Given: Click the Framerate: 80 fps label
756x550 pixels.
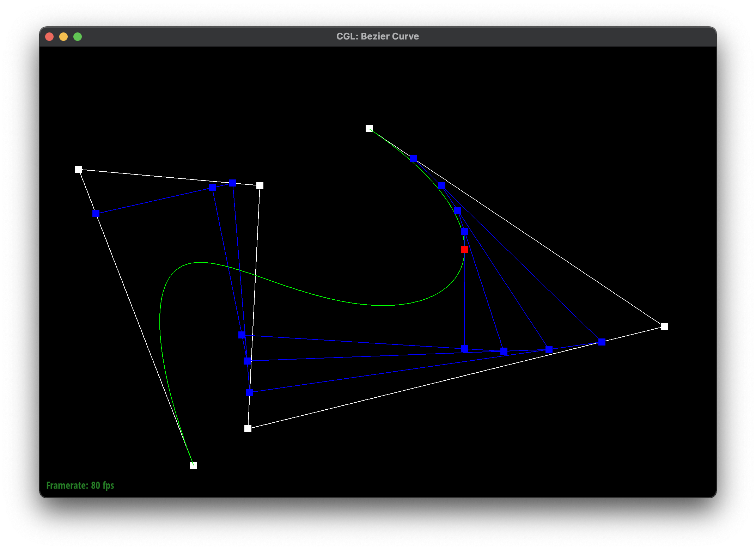Looking at the screenshot, I should click(x=80, y=485).
